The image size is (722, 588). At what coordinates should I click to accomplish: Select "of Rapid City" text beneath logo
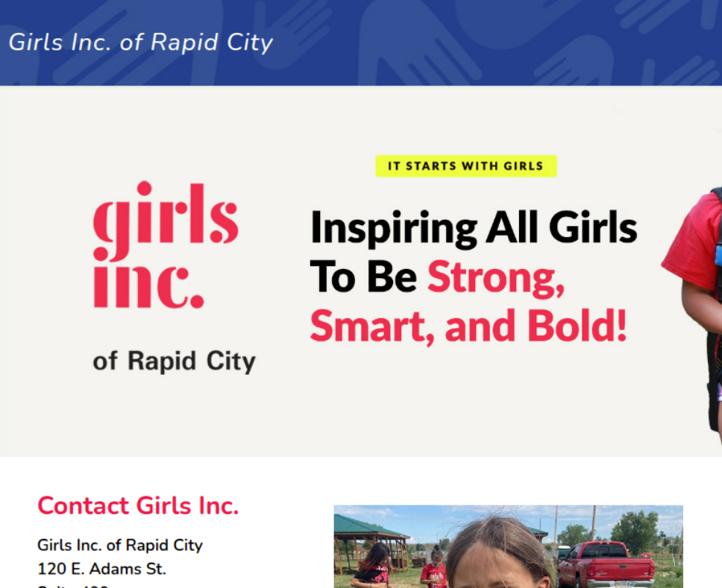point(174,361)
